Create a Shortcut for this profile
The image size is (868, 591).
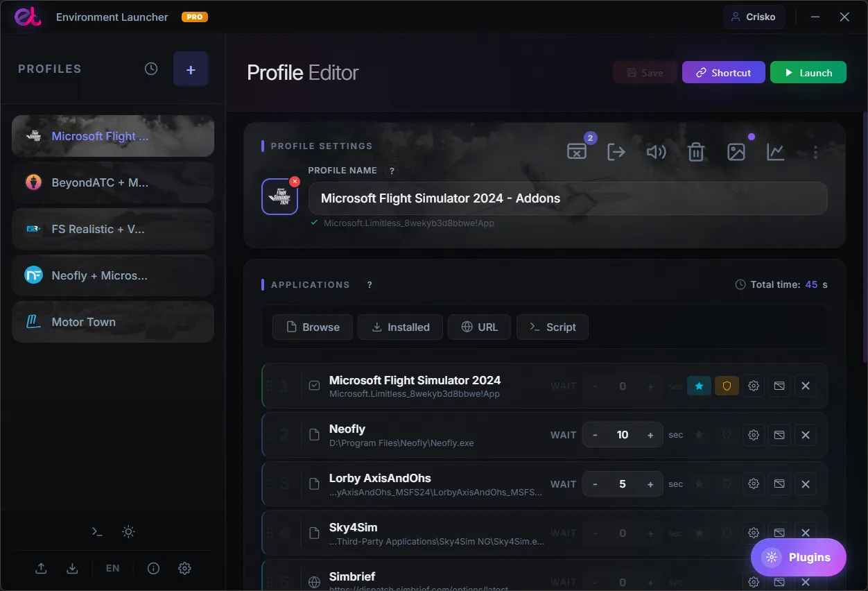tap(724, 72)
